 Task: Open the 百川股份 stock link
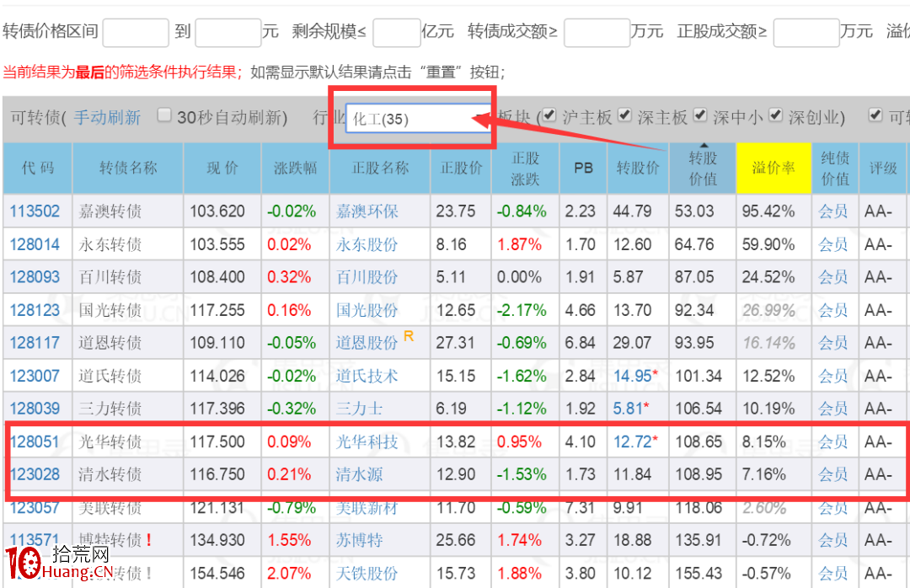coord(367,277)
